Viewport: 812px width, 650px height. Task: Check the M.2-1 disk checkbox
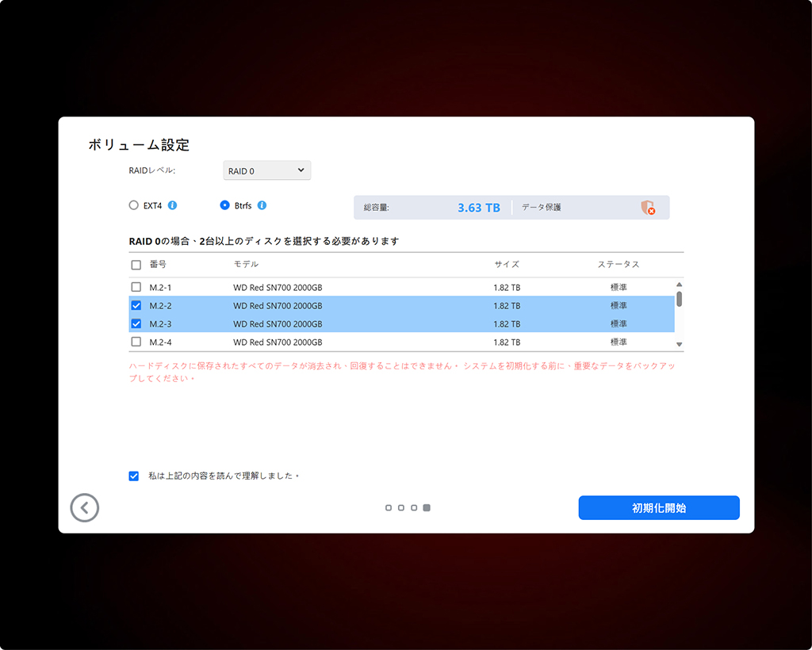pyautogui.click(x=136, y=287)
